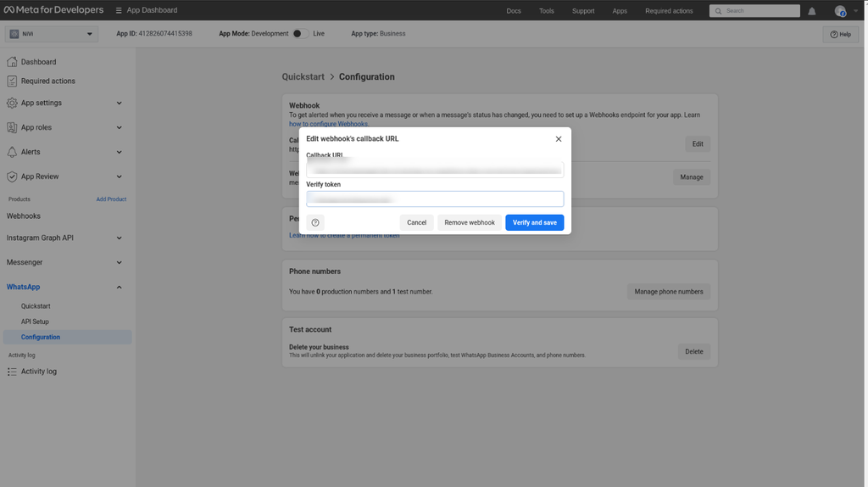868x487 pixels.
Task: Click the Alerts bell icon in sidebar
Action: point(12,152)
